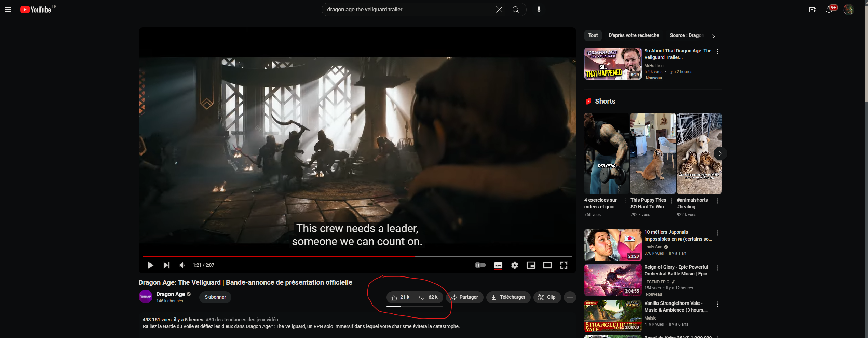Viewport: 868px width, 338px height.
Task: Like the video with thumbs up
Action: (x=400, y=297)
